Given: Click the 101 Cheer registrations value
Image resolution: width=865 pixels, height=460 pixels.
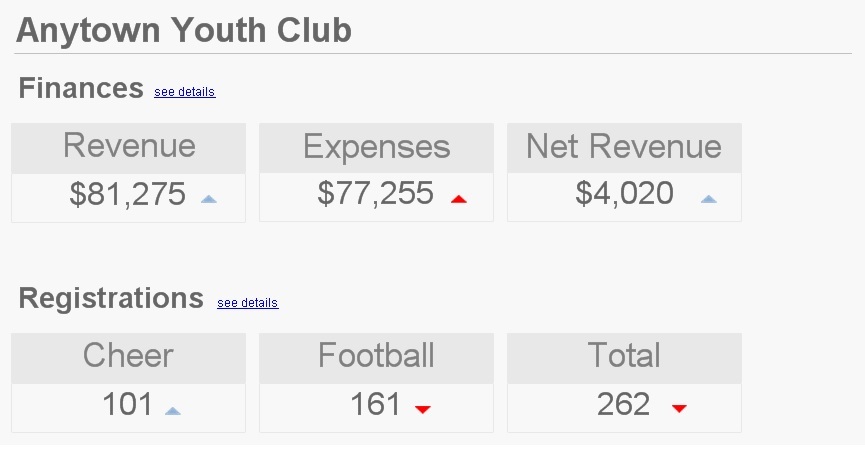Looking at the screenshot, I should [127, 405].
